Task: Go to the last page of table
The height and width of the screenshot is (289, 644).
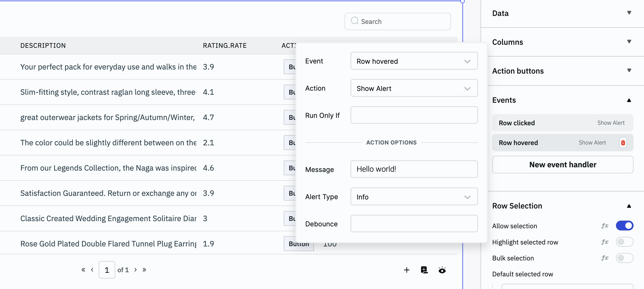Action: [144, 270]
